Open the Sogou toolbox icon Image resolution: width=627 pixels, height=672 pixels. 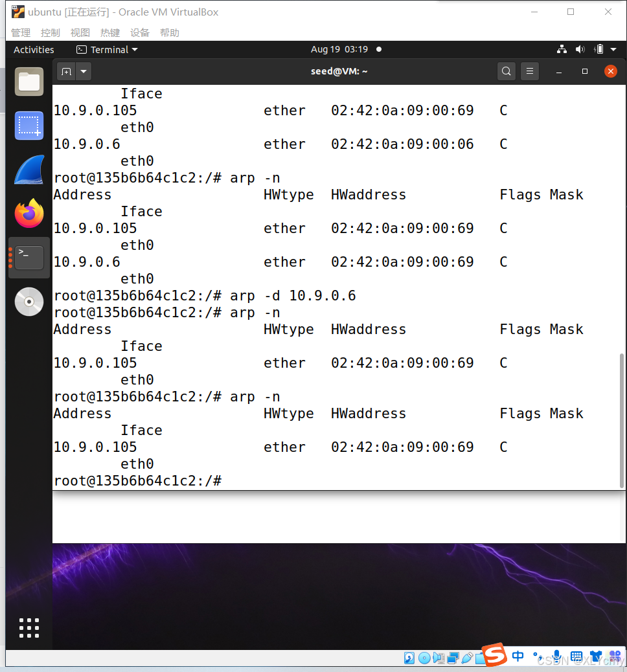[615, 656]
